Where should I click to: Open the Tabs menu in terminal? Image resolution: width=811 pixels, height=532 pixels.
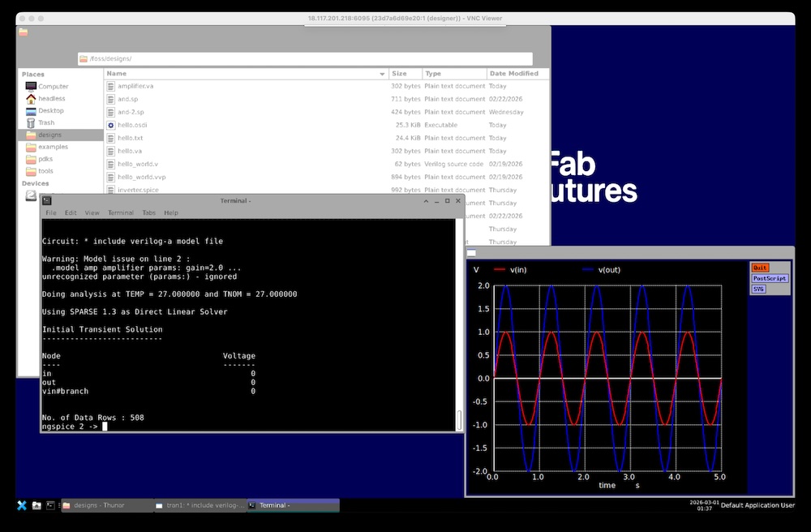[x=149, y=212]
